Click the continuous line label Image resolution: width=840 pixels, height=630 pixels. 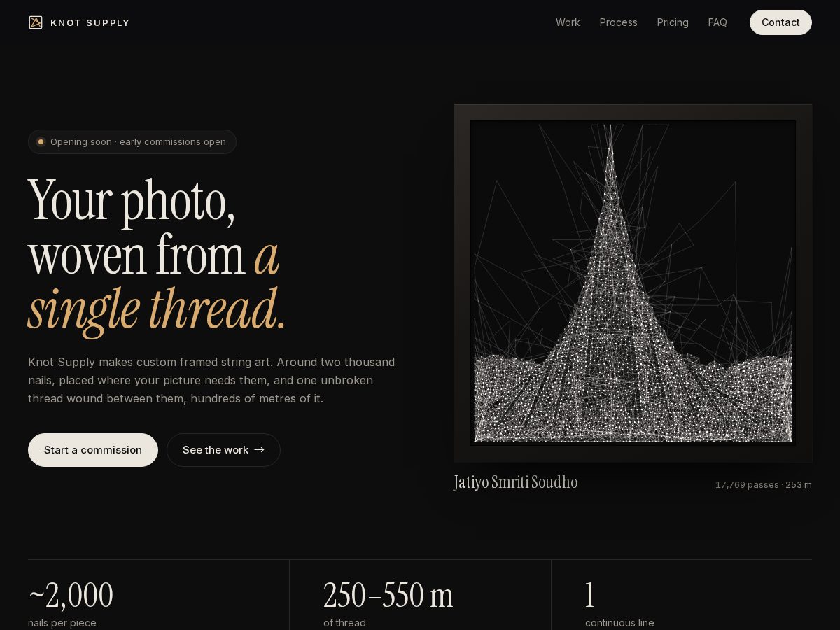tap(619, 623)
